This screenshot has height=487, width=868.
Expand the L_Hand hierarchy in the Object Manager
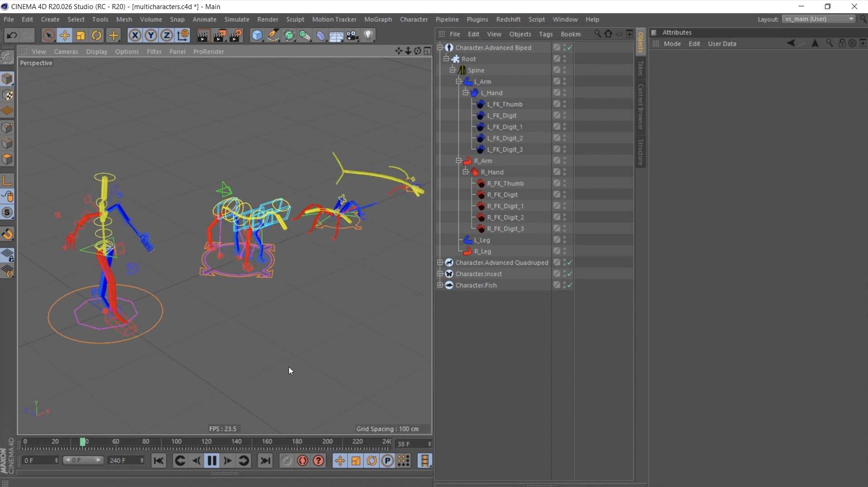466,92
